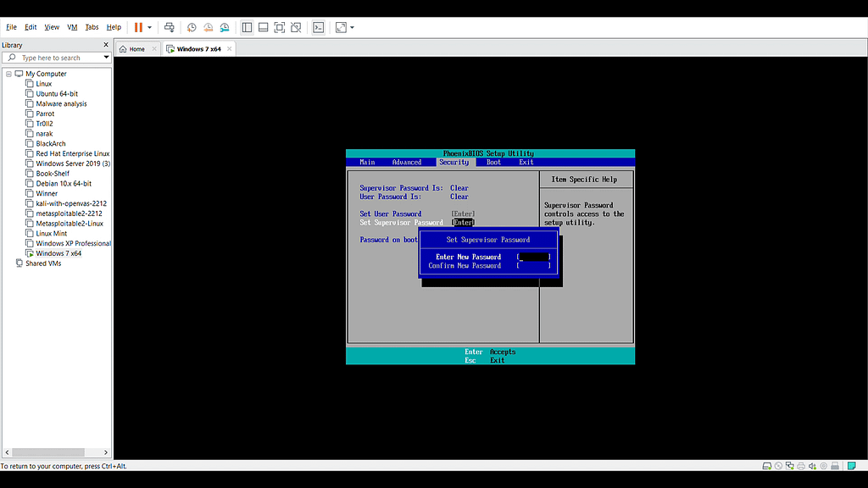The width and height of the screenshot is (868, 488).
Task: Open the VM menu
Action: pos(72,27)
